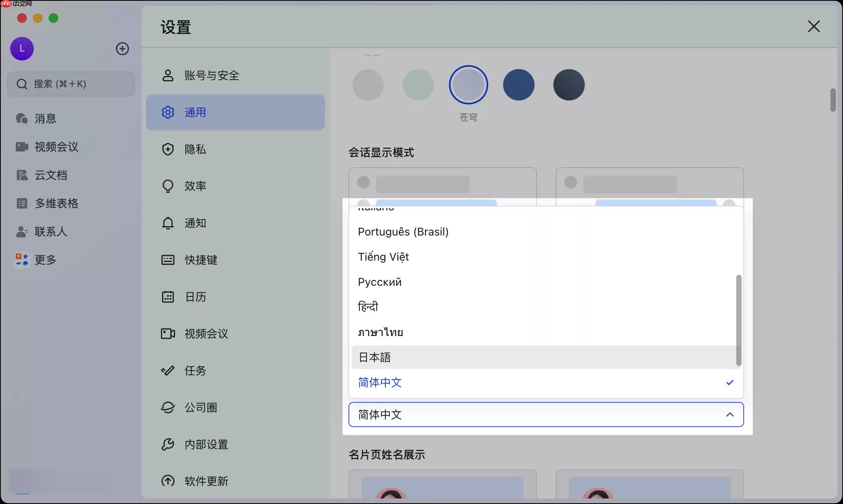Click the calendar icon beside 日历
The width and height of the screenshot is (843, 504).
coord(168,297)
